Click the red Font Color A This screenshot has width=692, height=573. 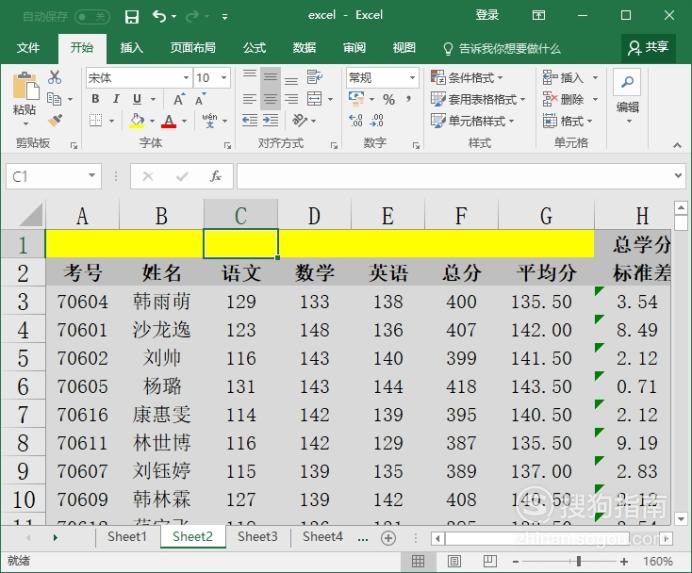tap(169, 120)
